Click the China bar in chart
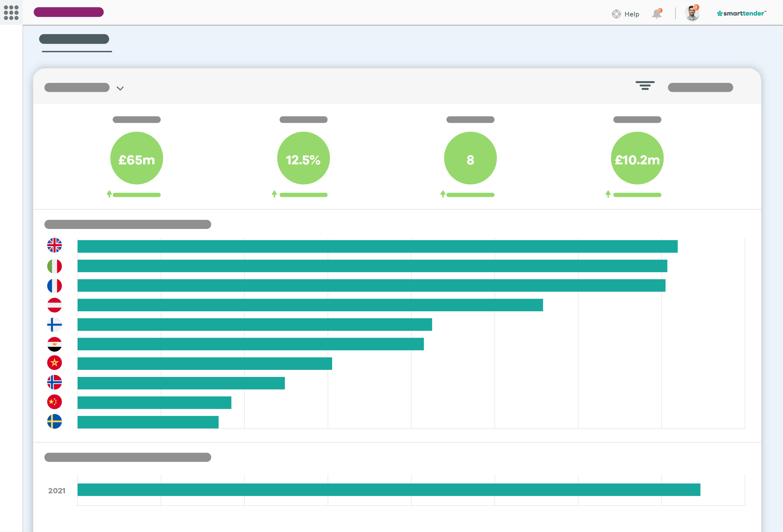 click(x=154, y=402)
